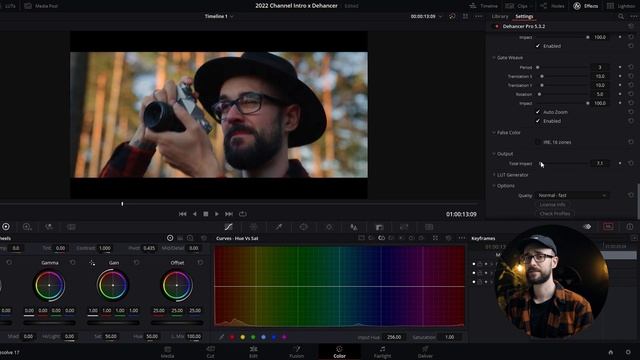Show the Media Pool panel
Image resolution: width=640 pixels, height=360 pixels.
41,6
